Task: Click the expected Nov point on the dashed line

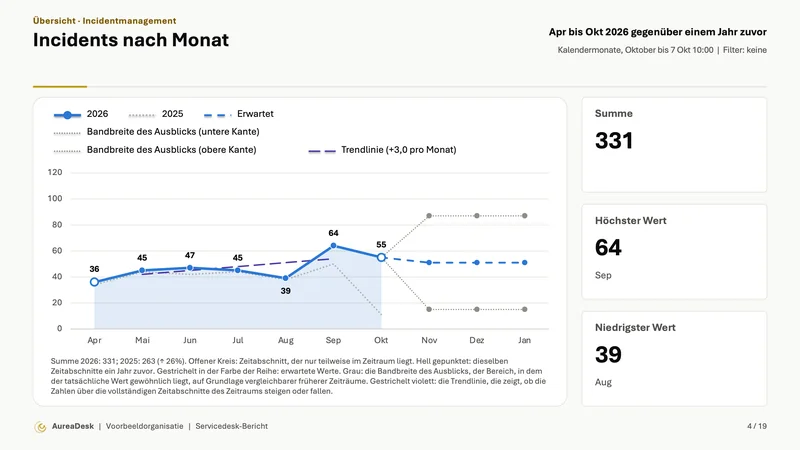Action: pos(429,262)
